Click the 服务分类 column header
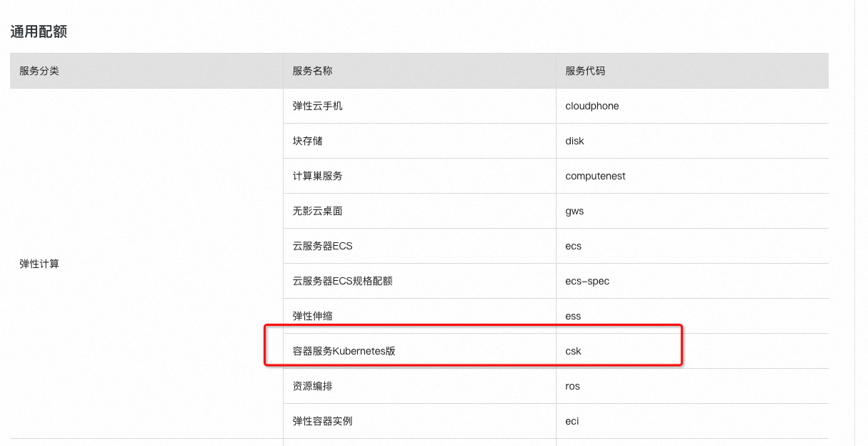The height and width of the screenshot is (446, 868). click(39, 71)
